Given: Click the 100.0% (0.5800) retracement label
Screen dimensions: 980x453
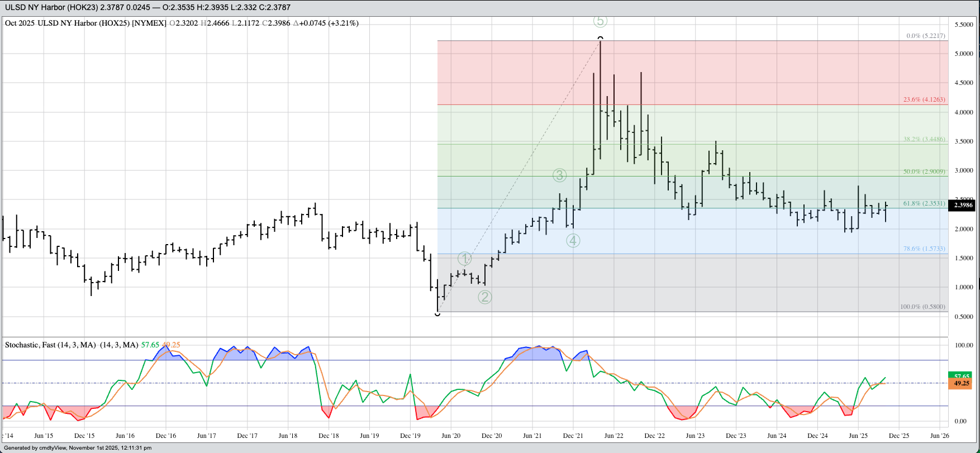Looking at the screenshot, I should coord(922,307).
